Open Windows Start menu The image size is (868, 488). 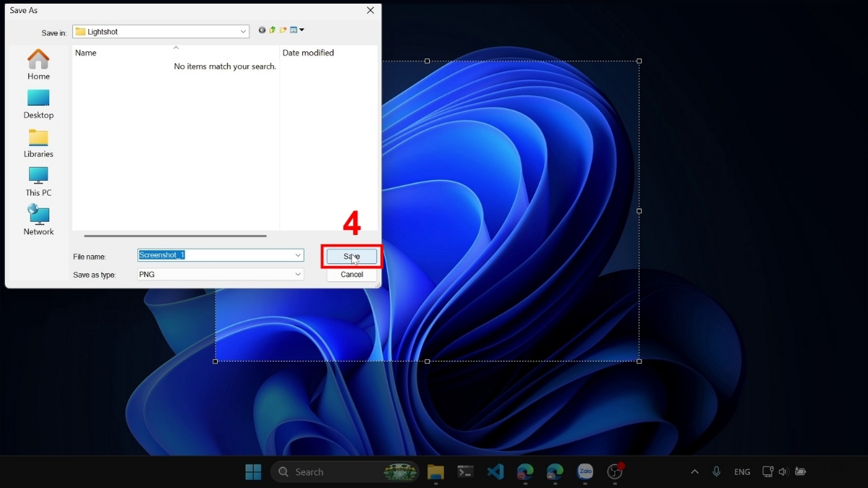tap(253, 472)
